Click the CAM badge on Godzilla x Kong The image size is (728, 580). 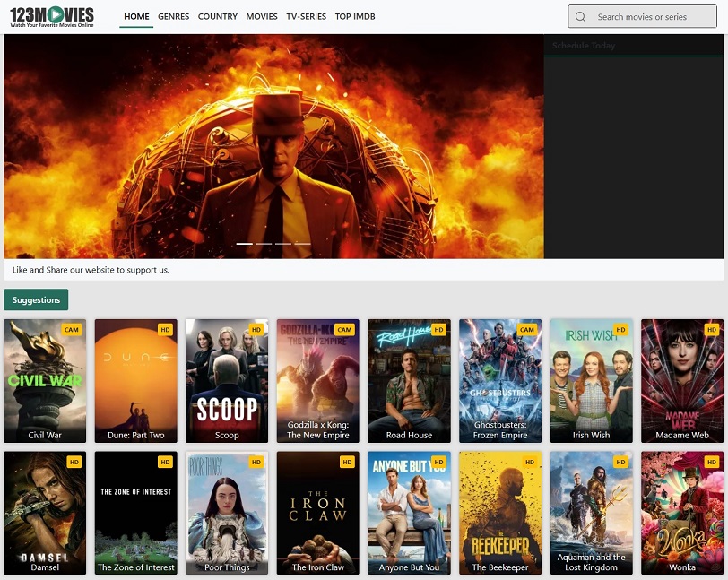point(344,330)
